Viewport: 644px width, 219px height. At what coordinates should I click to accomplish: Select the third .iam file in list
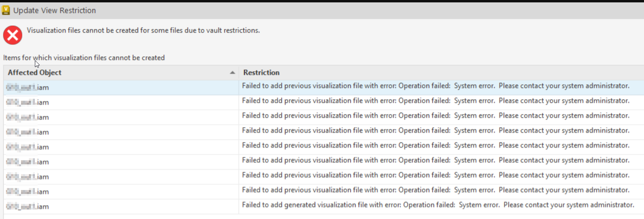[28, 117]
